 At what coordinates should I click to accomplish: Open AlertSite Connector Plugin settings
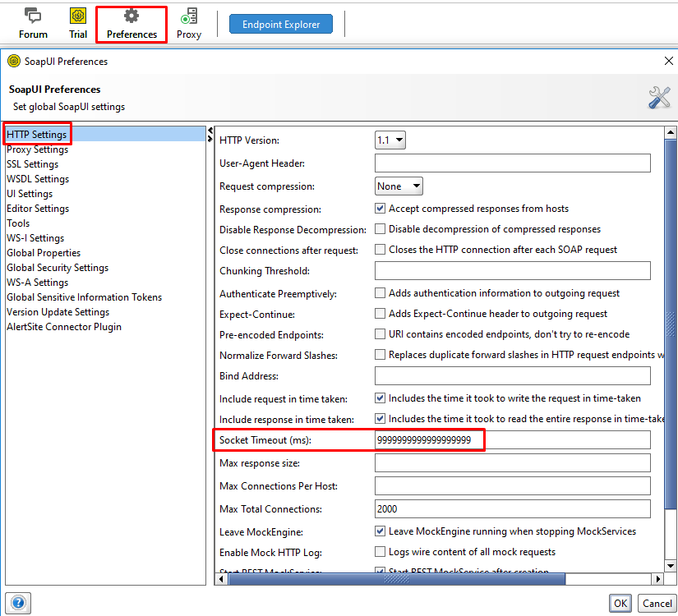[x=105, y=326]
